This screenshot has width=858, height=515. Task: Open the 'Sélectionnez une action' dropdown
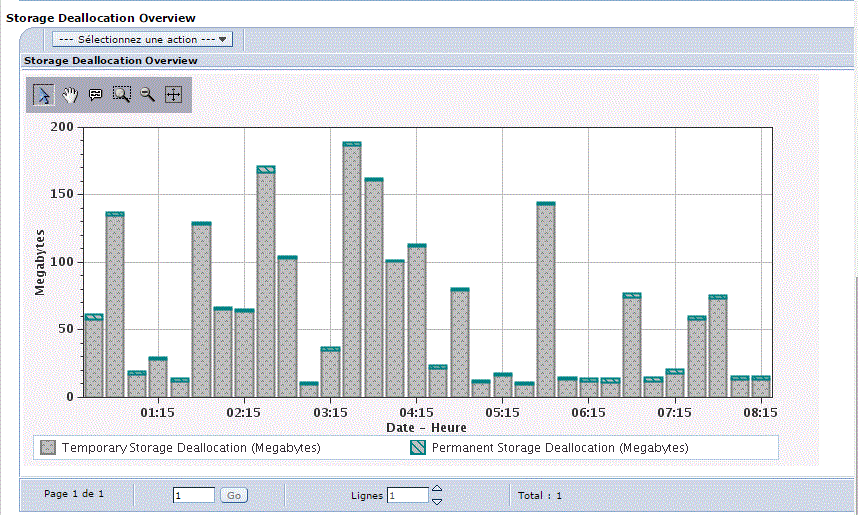(142, 39)
